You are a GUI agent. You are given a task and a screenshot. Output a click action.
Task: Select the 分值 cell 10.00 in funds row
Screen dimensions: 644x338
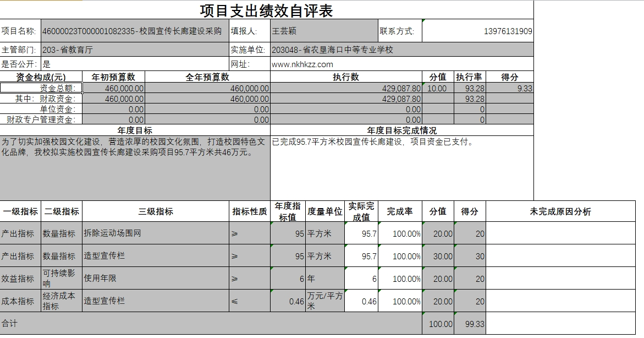click(438, 88)
